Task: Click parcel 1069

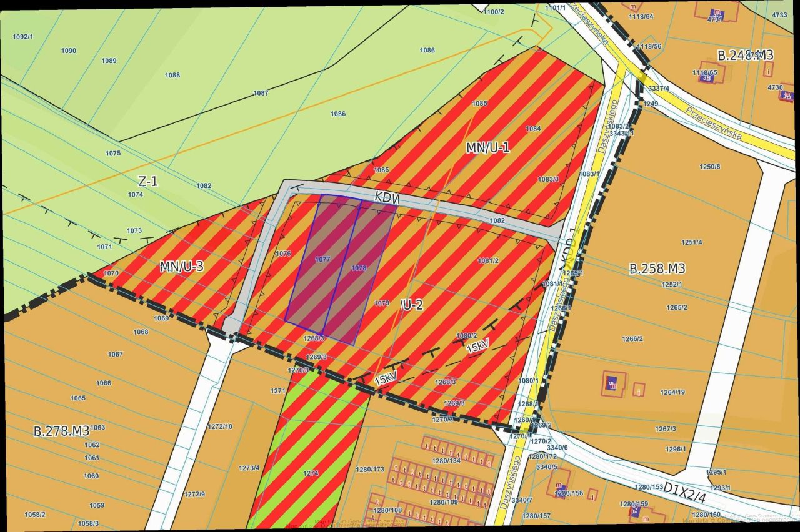Action: 161,318
